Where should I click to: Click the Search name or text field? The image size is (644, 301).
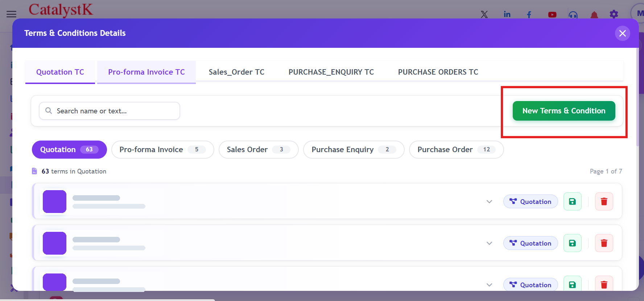[x=110, y=111]
